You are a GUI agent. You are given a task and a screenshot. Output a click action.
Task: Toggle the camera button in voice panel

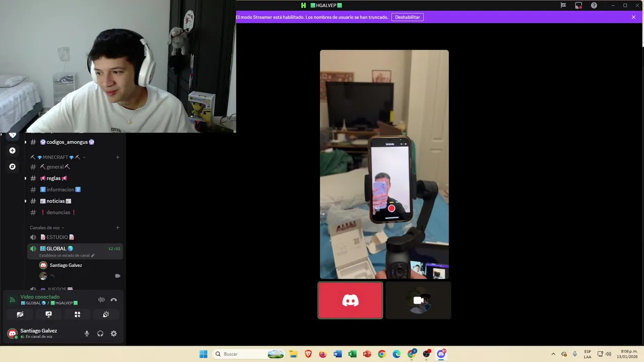click(x=20, y=314)
